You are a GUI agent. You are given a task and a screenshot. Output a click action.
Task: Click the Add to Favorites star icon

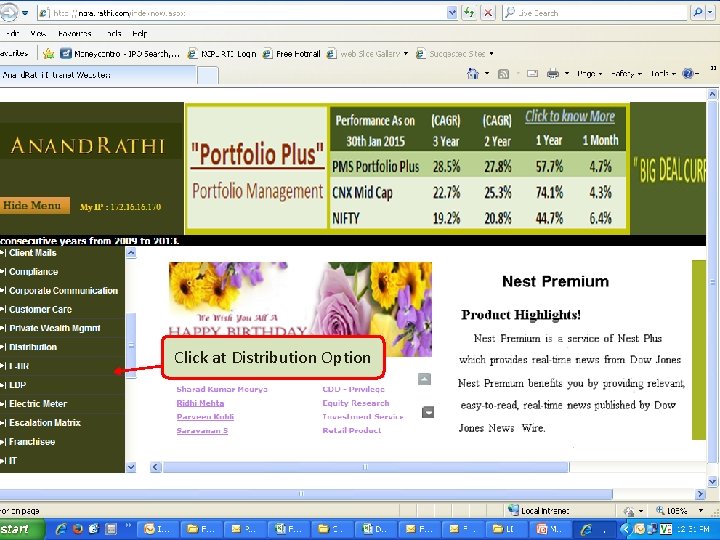[x=48, y=54]
